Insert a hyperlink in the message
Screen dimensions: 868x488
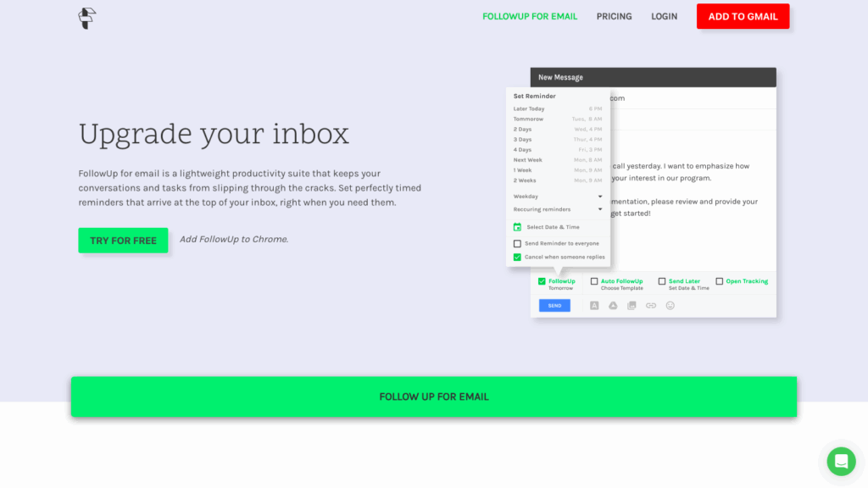click(650, 305)
